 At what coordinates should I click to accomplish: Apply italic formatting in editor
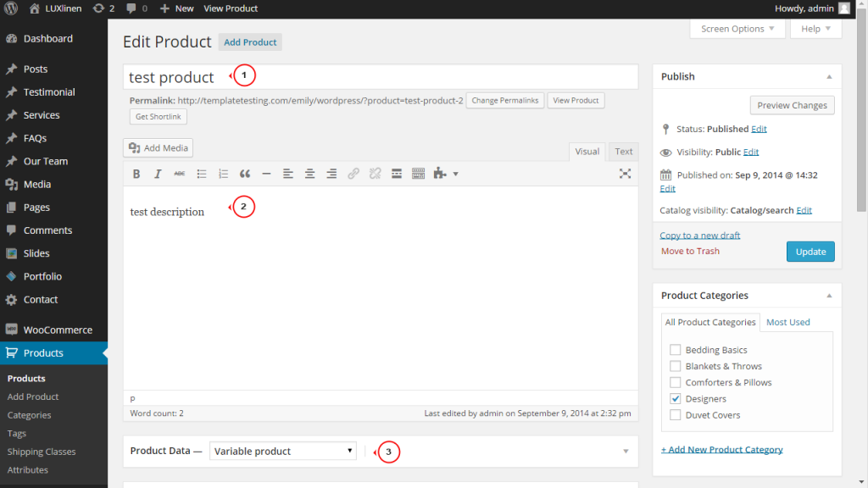[158, 174]
